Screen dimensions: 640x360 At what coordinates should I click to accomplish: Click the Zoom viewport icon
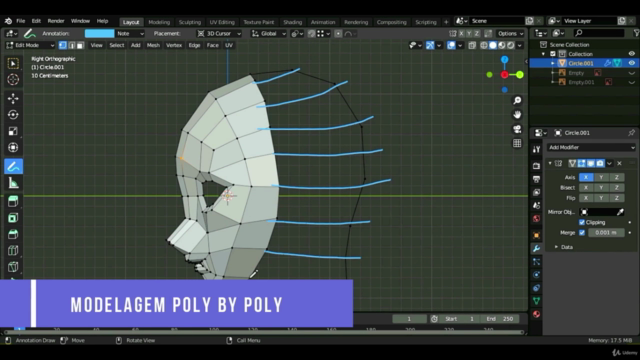(x=517, y=100)
